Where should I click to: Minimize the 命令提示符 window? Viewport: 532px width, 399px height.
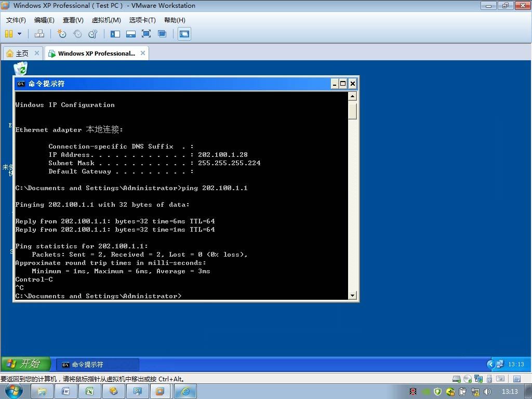click(x=335, y=84)
